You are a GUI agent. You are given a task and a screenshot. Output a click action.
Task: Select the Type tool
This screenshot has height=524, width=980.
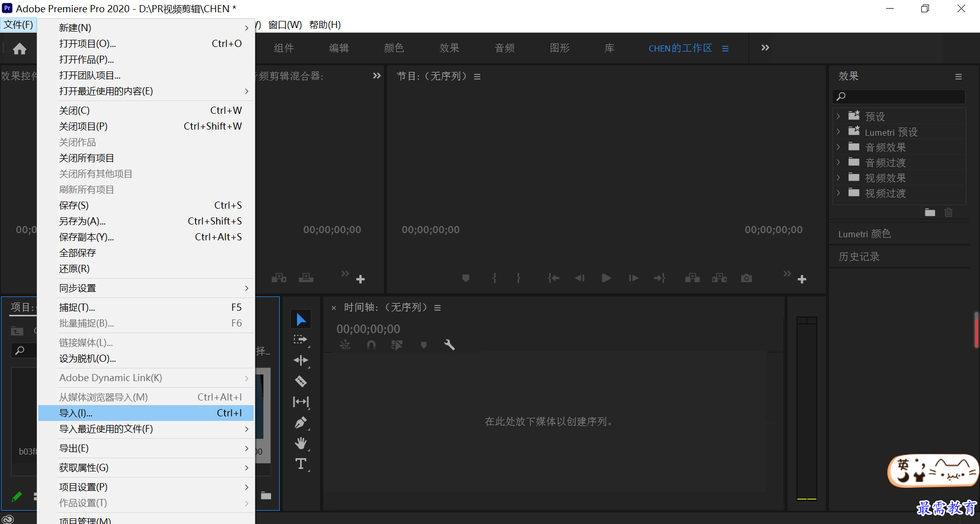(x=301, y=464)
